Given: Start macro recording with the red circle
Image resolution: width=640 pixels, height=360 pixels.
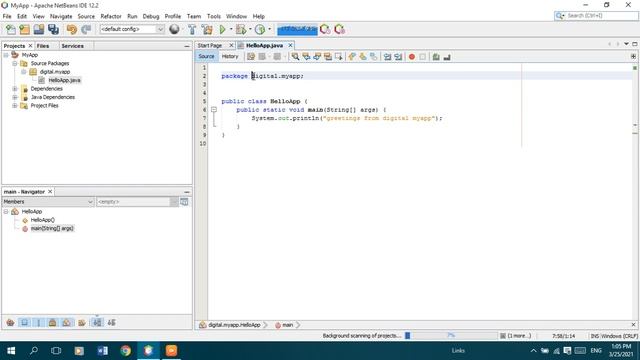Looking at the screenshot, I should click(412, 57).
